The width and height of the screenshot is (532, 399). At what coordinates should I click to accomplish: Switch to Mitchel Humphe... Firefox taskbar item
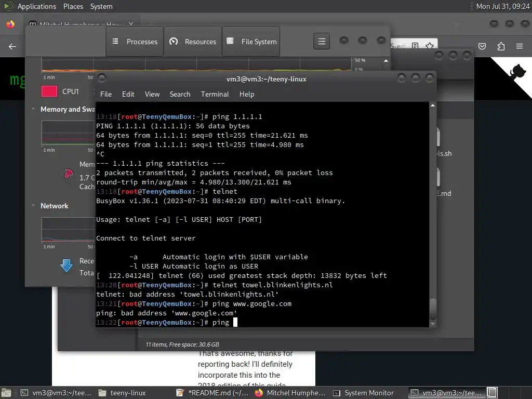pos(290,393)
